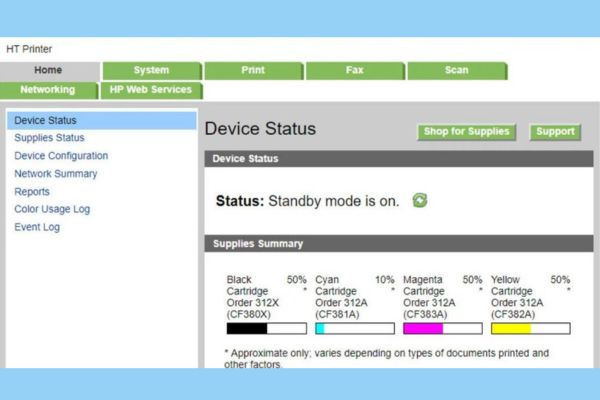This screenshot has height=400, width=600.
Task: Click the cyan cartridge level bar
Action: (x=355, y=328)
